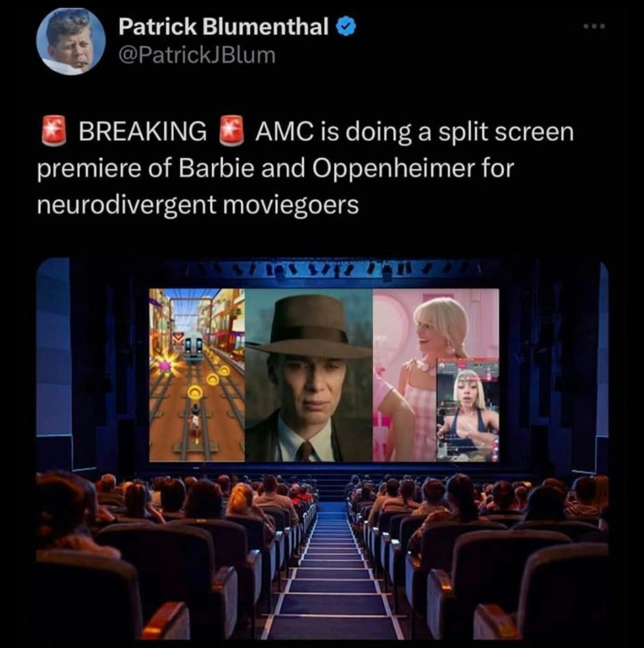Click the livestream inset over Barbie panel
This screenshot has width=644, height=648.
pyautogui.click(x=468, y=409)
